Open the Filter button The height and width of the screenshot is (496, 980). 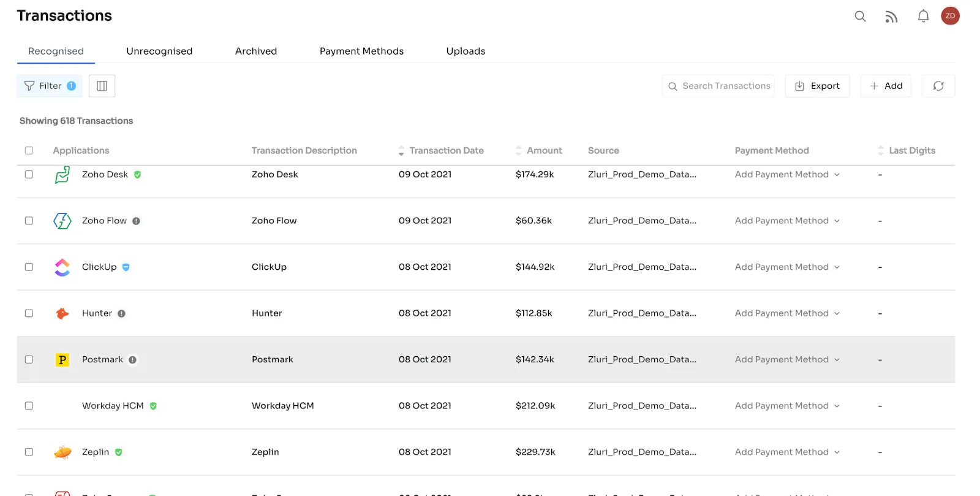click(50, 86)
